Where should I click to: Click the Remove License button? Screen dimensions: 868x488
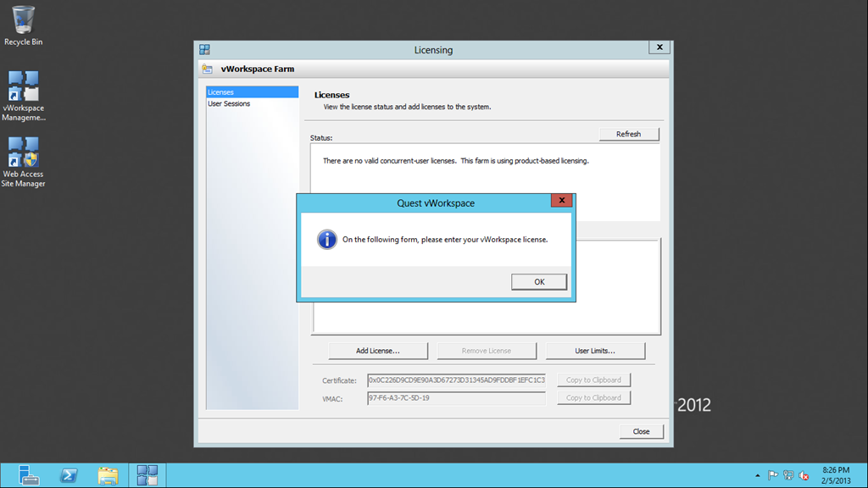487,351
